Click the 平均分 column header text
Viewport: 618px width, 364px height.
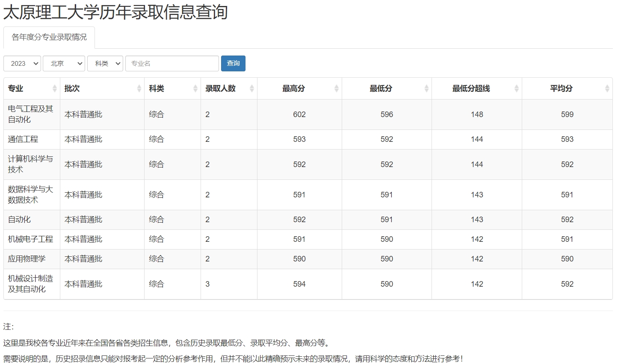pyautogui.click(x=561, y=88)
